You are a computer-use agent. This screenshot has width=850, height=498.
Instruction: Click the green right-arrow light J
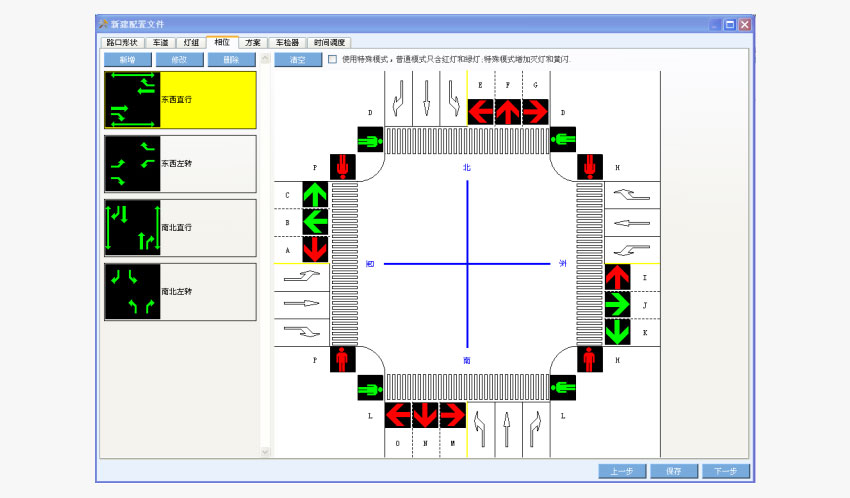click(618, 303)
